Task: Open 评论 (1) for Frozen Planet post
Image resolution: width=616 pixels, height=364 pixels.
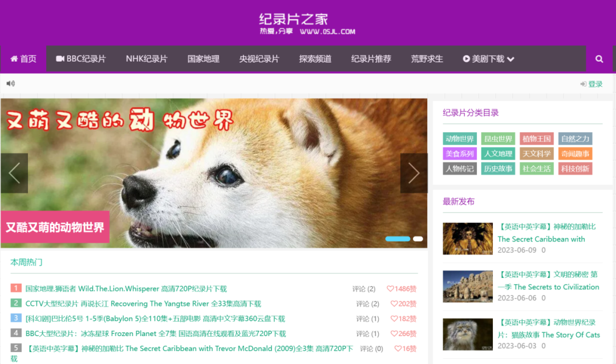Action: pyautogui.click(x=368, y=333)
